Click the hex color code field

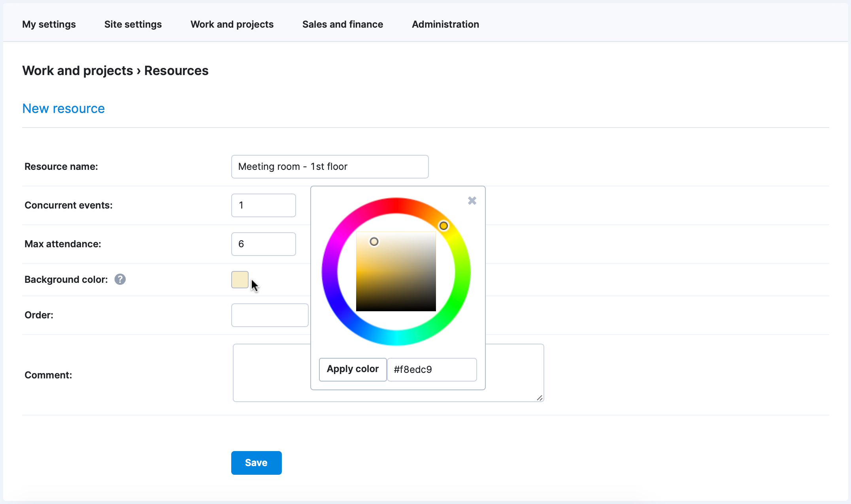coord(432,369)
